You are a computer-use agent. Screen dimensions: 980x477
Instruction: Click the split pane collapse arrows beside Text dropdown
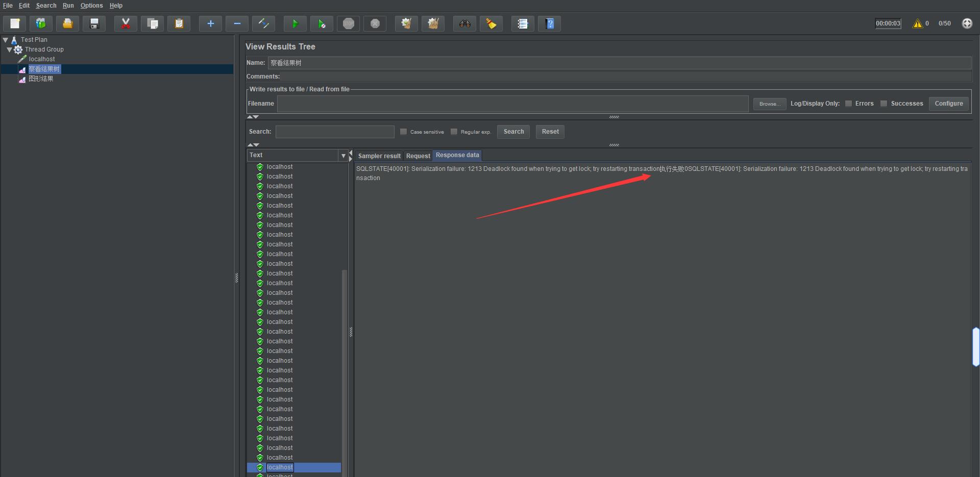coord(351,156)
